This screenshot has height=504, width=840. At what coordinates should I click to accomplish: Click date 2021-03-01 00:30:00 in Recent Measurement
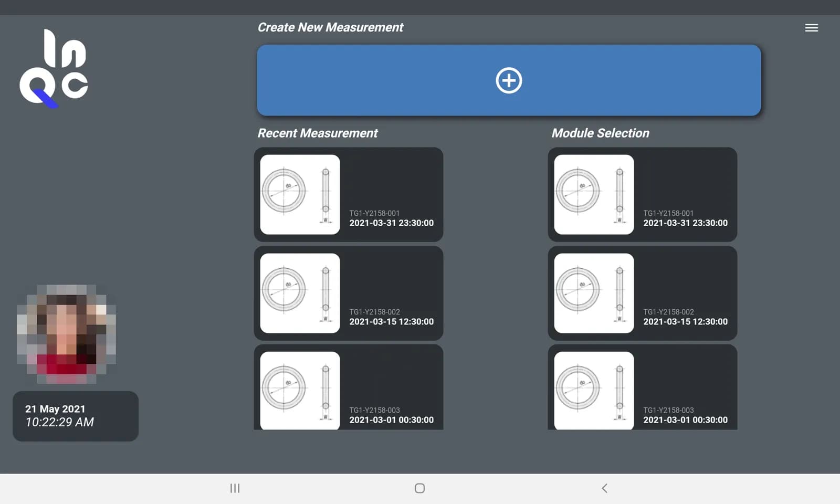click(x=392, y=420)
